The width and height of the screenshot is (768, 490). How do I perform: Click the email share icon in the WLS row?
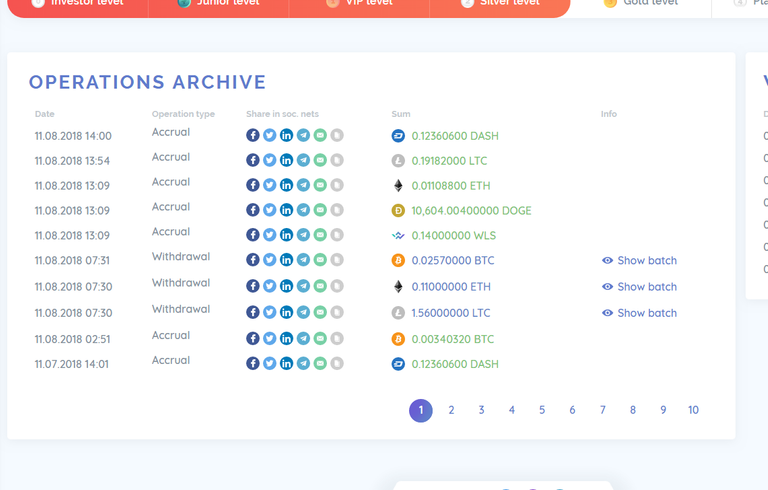tap(320, 235)
